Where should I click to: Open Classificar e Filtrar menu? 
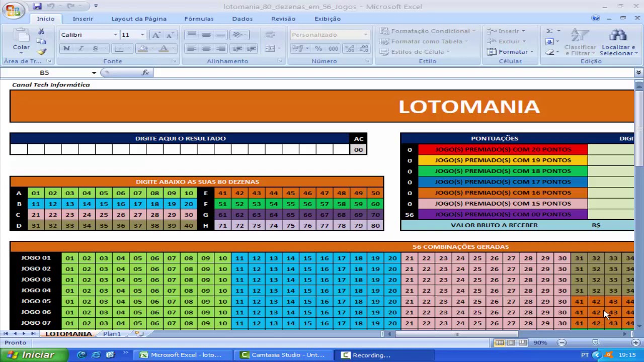[580, 42]
